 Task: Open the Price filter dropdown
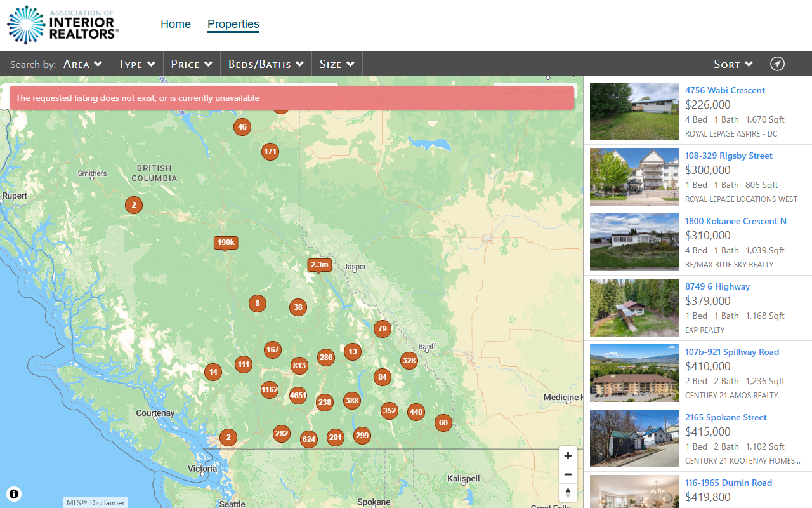point(192,64)
